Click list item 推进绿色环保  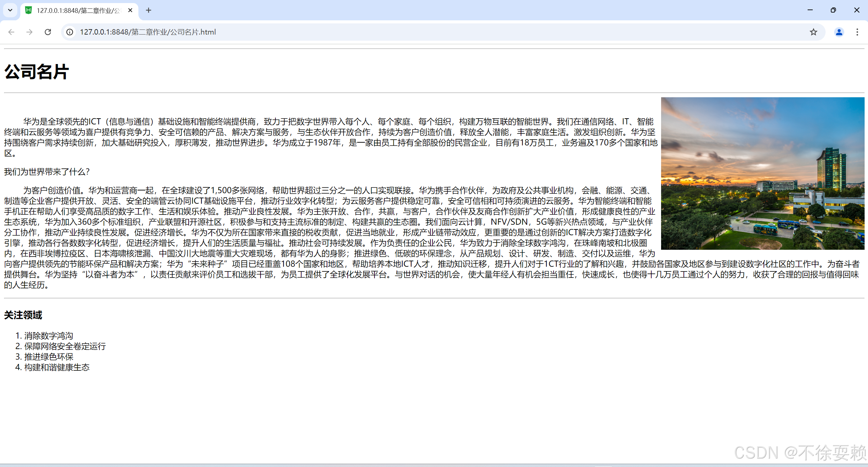click(49, 357)
